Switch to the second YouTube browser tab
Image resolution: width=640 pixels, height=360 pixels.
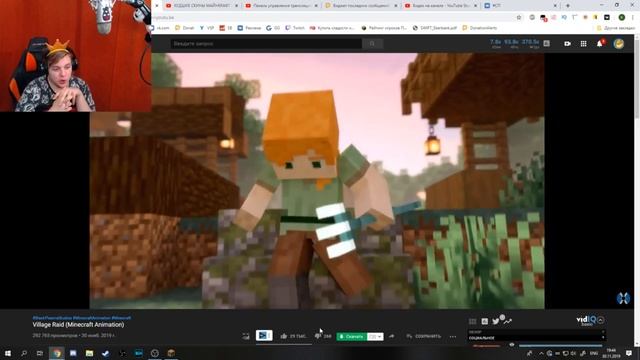[282, 6]
